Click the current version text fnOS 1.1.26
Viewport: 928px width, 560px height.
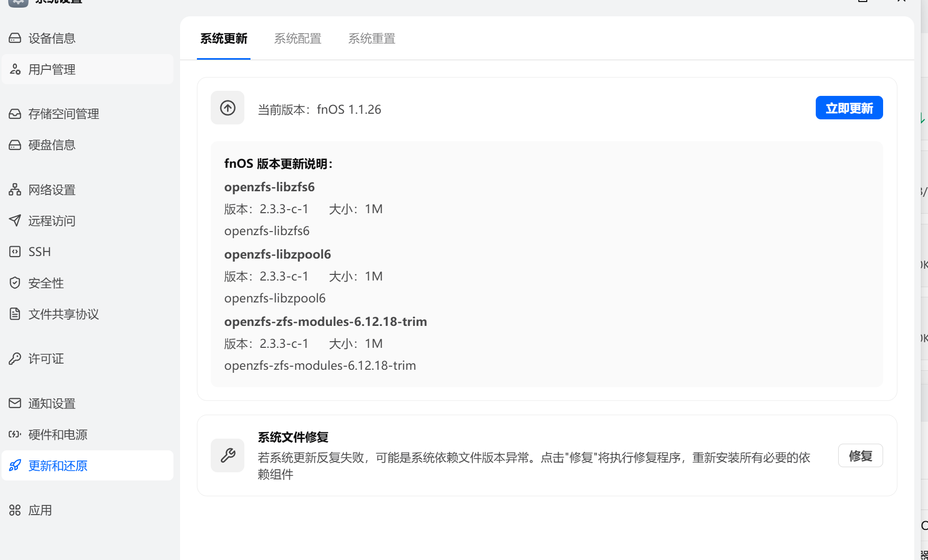pos(349,110)
